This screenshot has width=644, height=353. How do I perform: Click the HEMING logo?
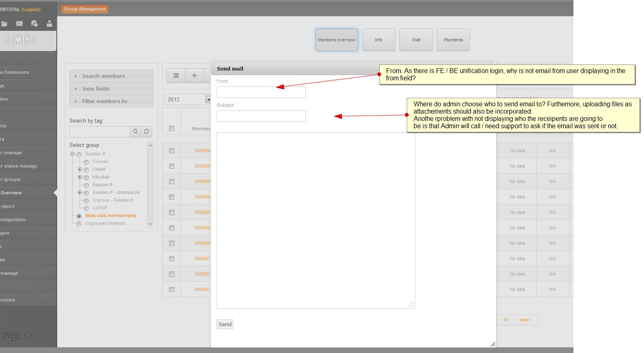tap(19, 39)
